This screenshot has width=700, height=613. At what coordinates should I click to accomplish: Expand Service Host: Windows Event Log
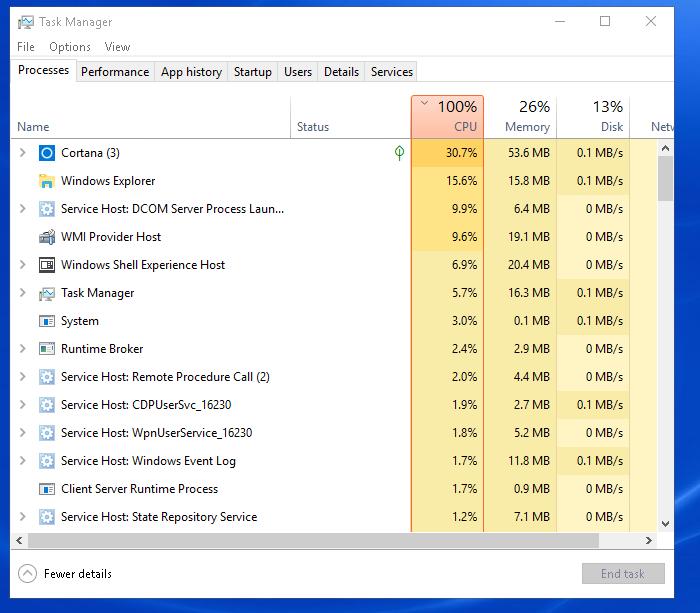click(x=23, y=461)
